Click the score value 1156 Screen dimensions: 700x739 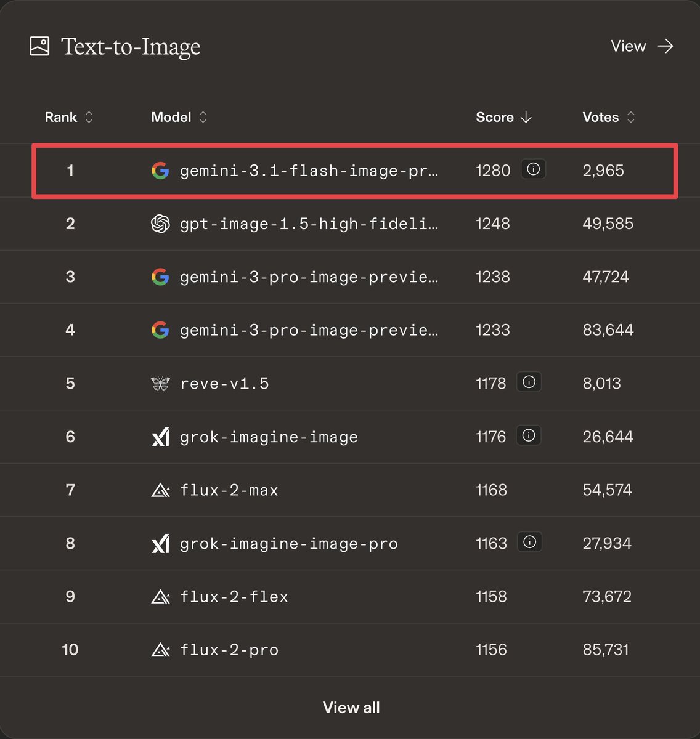click(491, 650)
